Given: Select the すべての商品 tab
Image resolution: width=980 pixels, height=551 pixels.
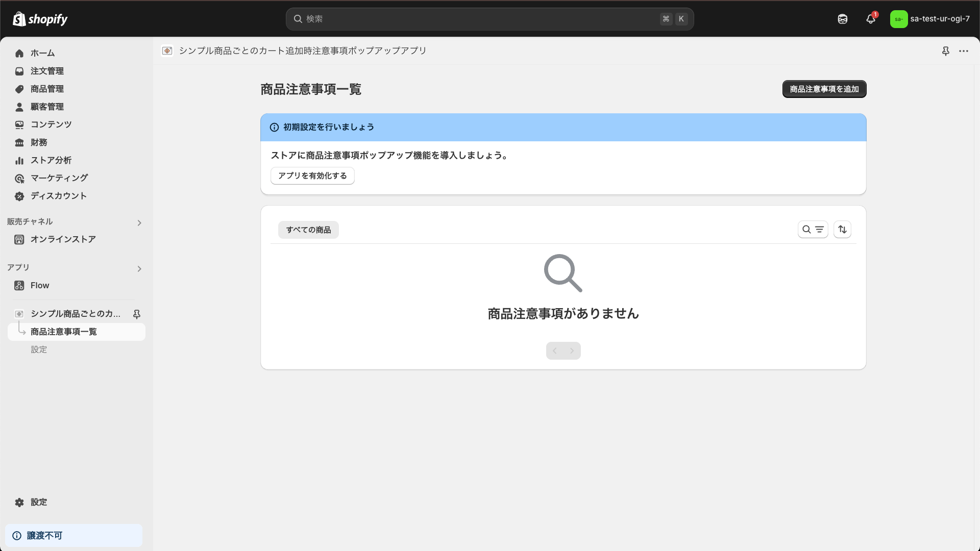Looking at the screenshot, I should [308, 230].
